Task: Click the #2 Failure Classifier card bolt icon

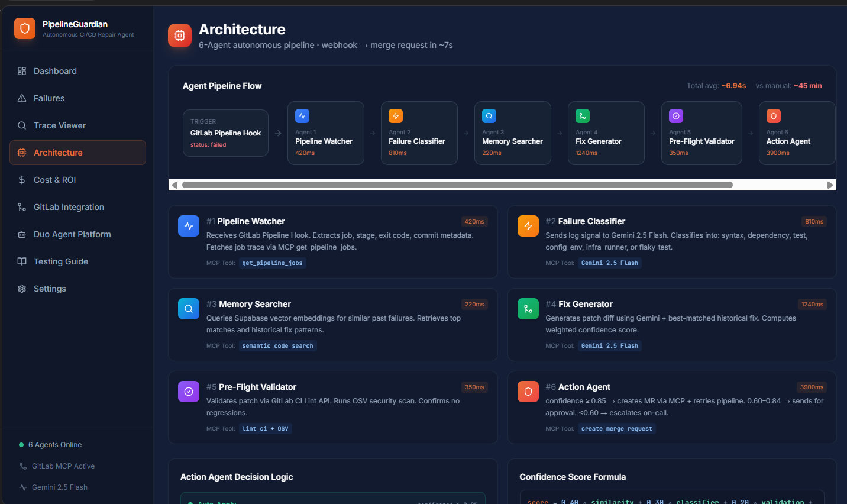Action: coord(528,226)
